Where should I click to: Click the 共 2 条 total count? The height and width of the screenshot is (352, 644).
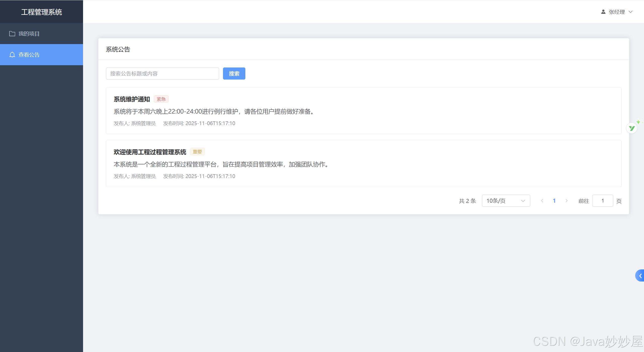(468, 201)
